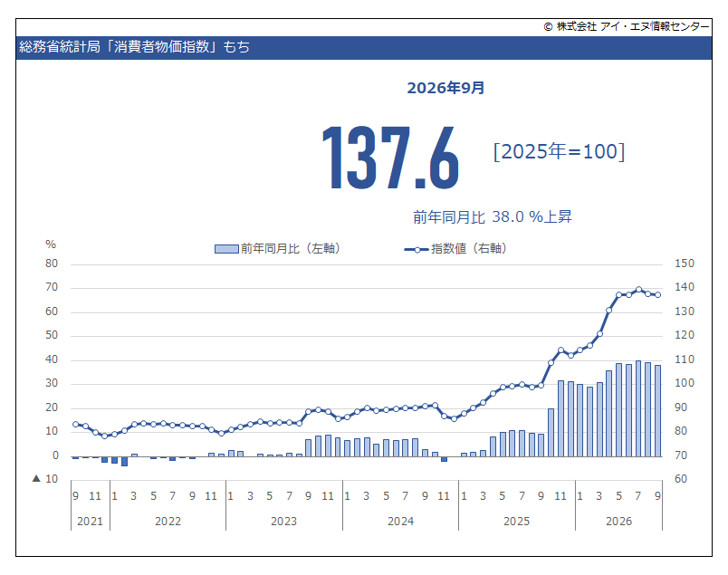Viewport: 728px width, 575px height.
Task: Click the % unit label on left axis
Action: 51,244
